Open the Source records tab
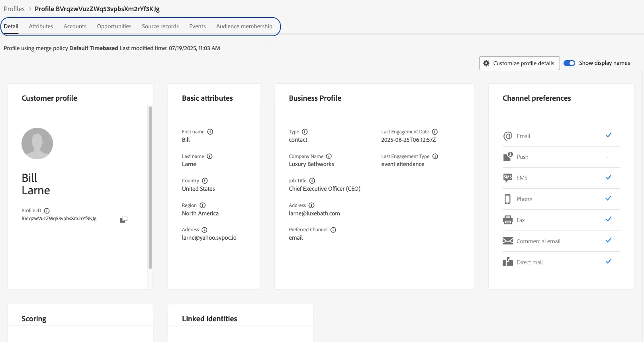The image size is (644, 342). pyautogui.click(x=160, y=26)
